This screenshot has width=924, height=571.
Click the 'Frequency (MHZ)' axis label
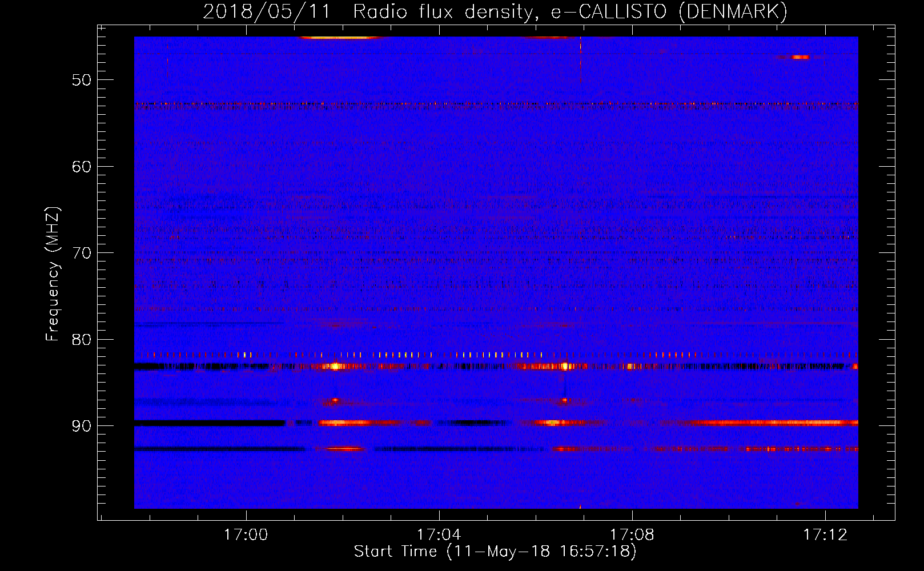53,274
